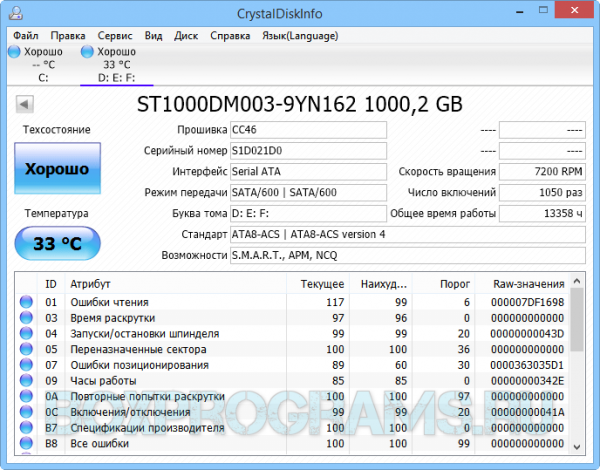Click status orb for Запуски/остановки шпинделя row
600x470 pixels.
26,333
